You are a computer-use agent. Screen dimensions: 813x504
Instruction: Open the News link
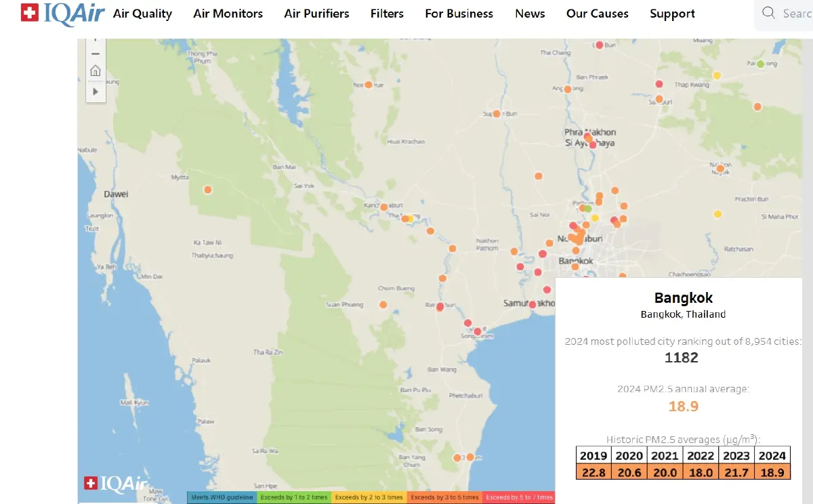[530, 14]
